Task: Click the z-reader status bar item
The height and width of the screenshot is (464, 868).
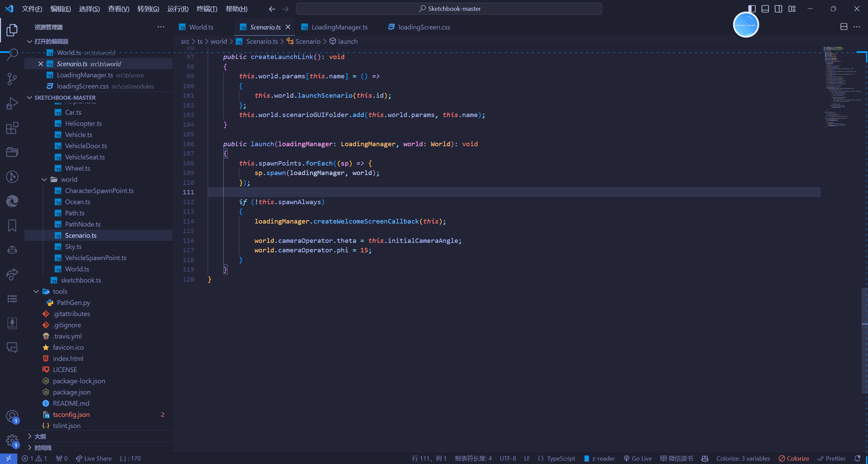Action: click(x=599, y=458)
